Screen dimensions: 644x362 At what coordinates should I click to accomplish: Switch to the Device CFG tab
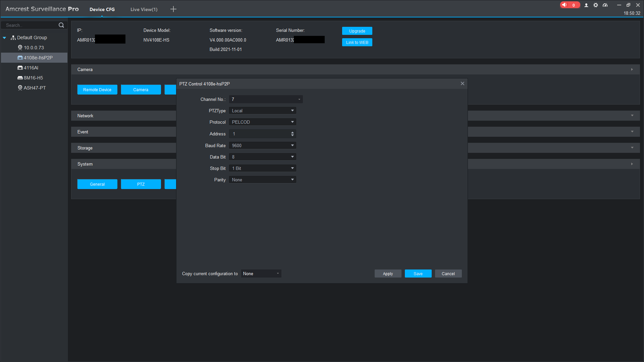[x=102, y=9]
